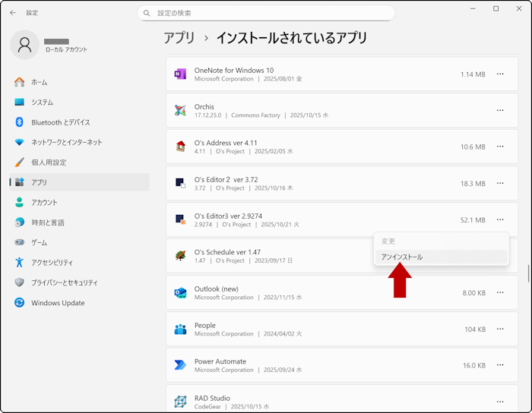This screenshot has width=532, height=413.
Task: Open the three-dot menu for O's Editor 2
Action: pyautogui.click(x=500, y=184)
